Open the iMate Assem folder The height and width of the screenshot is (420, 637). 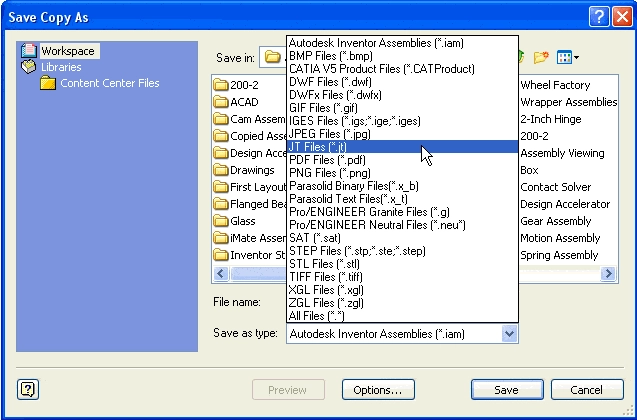pyautogui.click(x=249, y=238)
